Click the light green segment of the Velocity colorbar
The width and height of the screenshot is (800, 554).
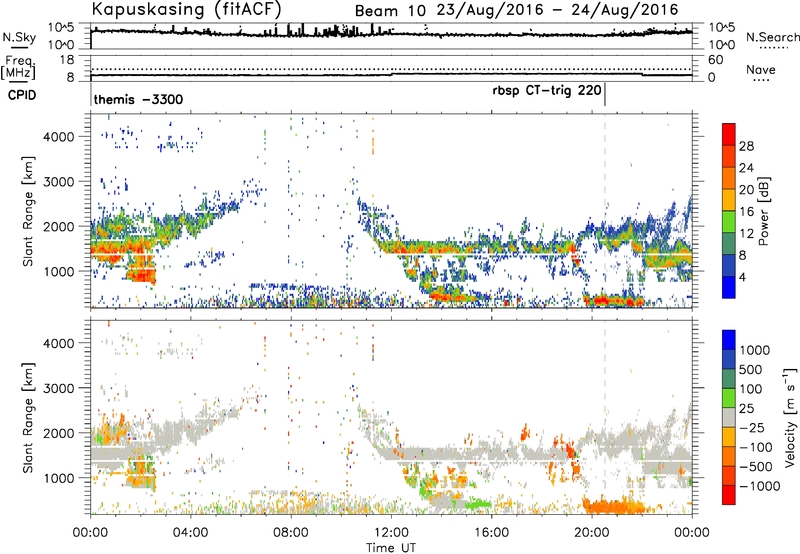point(729,398)
